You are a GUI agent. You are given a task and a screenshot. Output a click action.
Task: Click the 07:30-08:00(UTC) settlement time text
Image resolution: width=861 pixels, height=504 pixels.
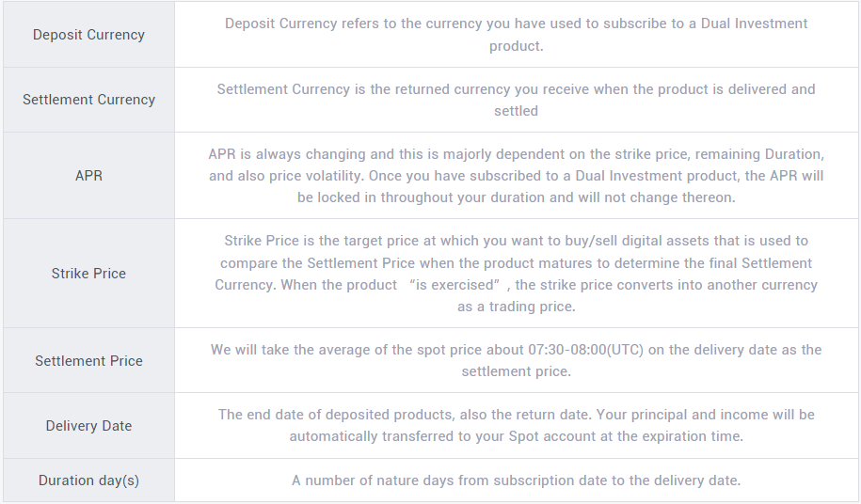point(586,350)
